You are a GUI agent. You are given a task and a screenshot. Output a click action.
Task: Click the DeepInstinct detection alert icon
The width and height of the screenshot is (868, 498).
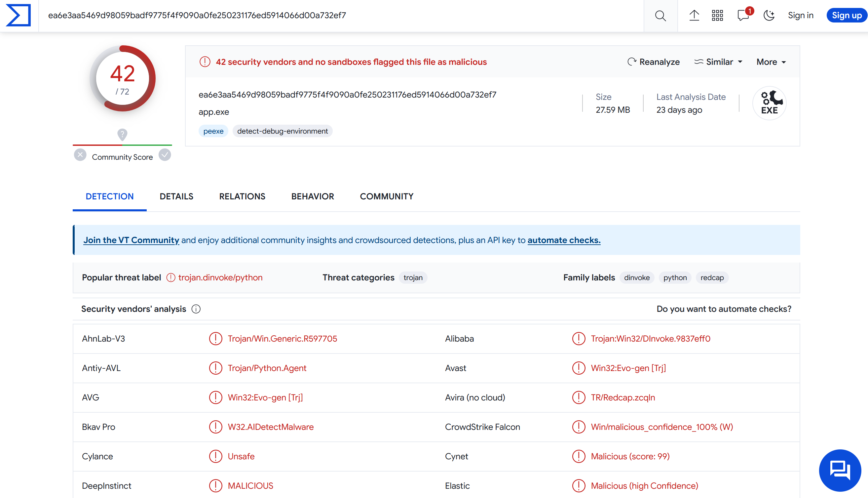(x=215, y=486)
